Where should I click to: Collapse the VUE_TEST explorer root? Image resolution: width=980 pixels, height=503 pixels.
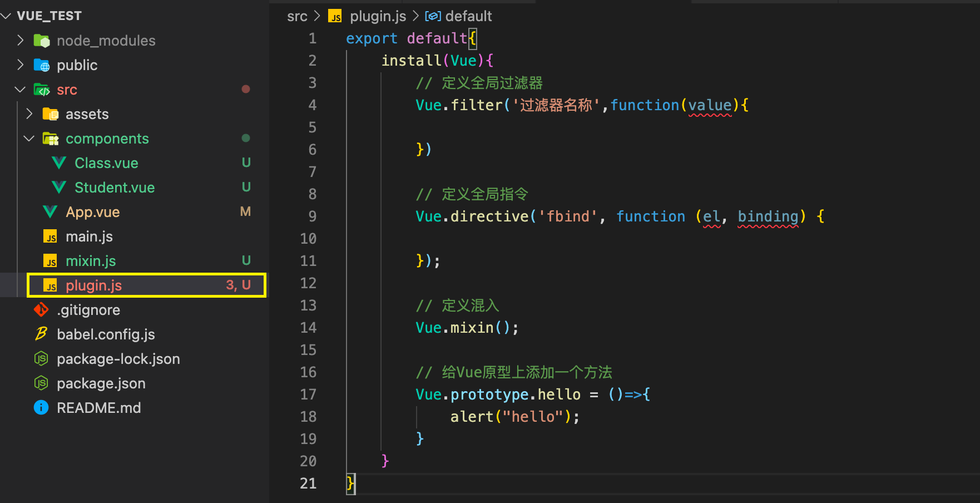(7, 16)
